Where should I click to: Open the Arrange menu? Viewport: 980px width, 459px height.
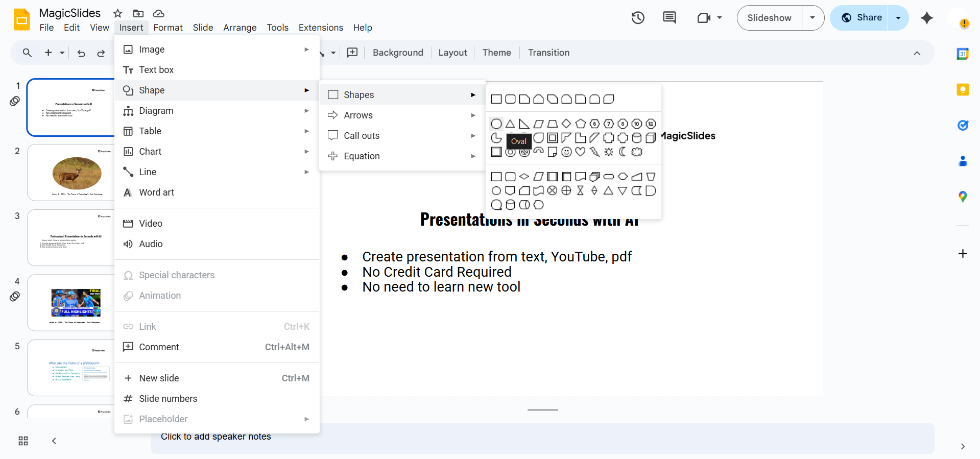coord(240,28)
